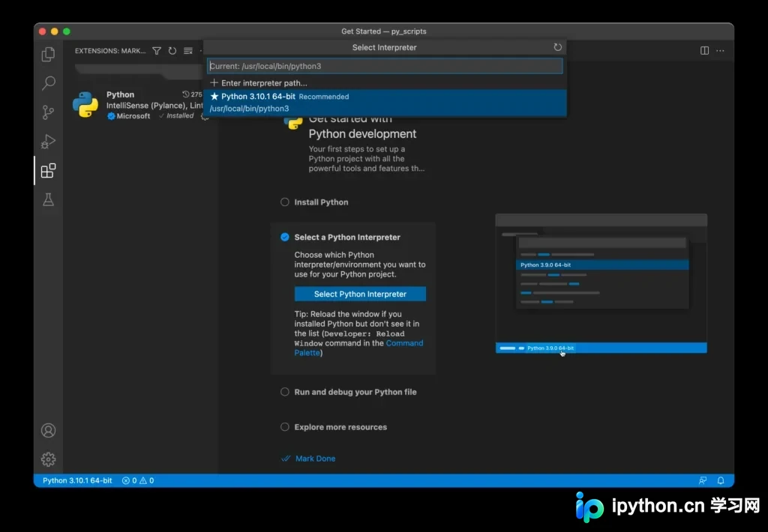The width and height of the screenshot is (768, 532).
Task: Click the Python 3.9.0 walkthrough preview image
Action: pyautogui.click(x=601, y=283)
